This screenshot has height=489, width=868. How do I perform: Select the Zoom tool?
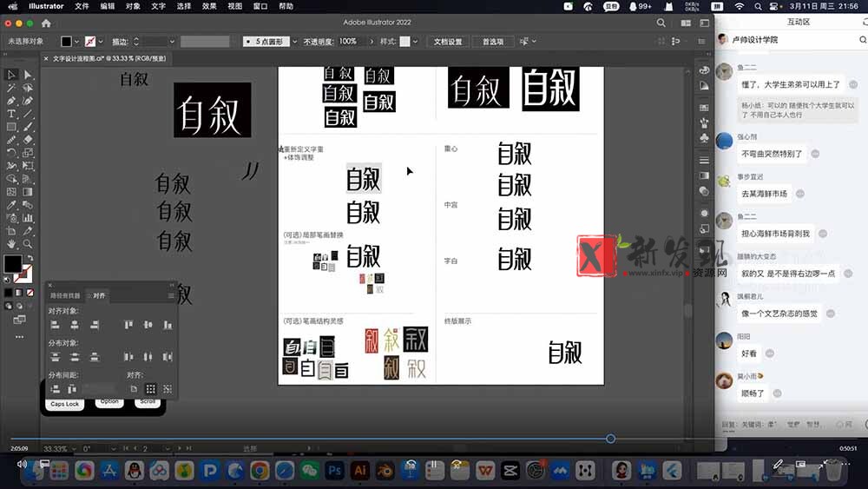click(28, 244)
